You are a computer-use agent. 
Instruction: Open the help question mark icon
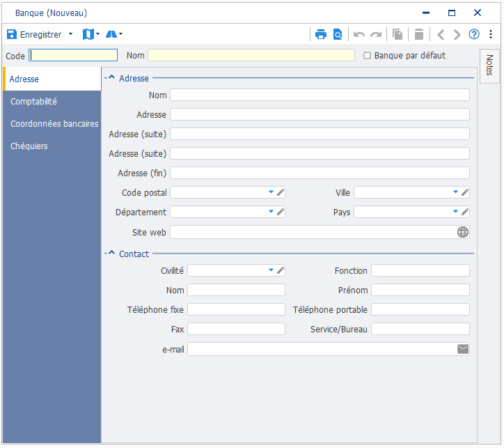pos(474,34)
